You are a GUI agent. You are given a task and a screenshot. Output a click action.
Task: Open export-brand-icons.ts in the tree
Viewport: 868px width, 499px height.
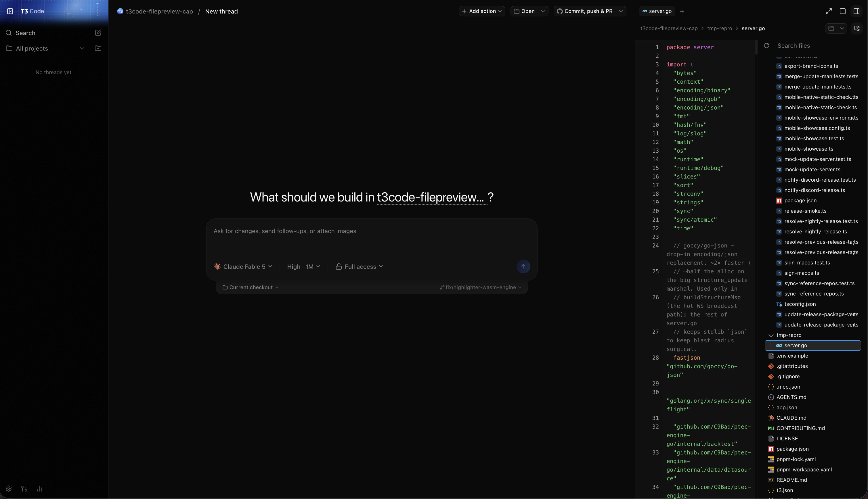pos(813,66)
